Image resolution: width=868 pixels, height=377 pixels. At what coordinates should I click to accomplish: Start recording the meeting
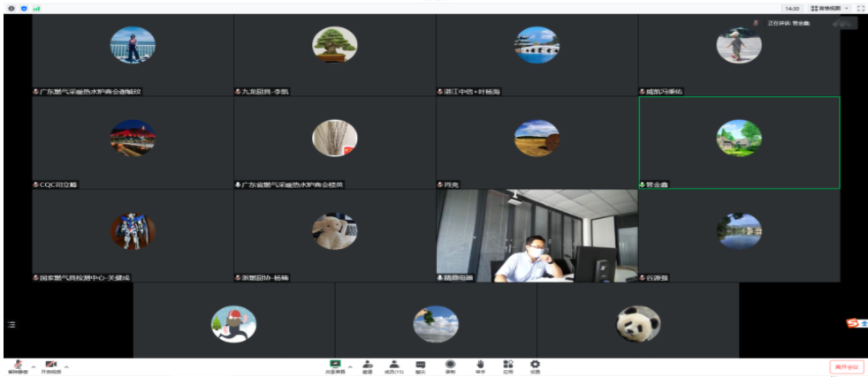pos(450,366)
